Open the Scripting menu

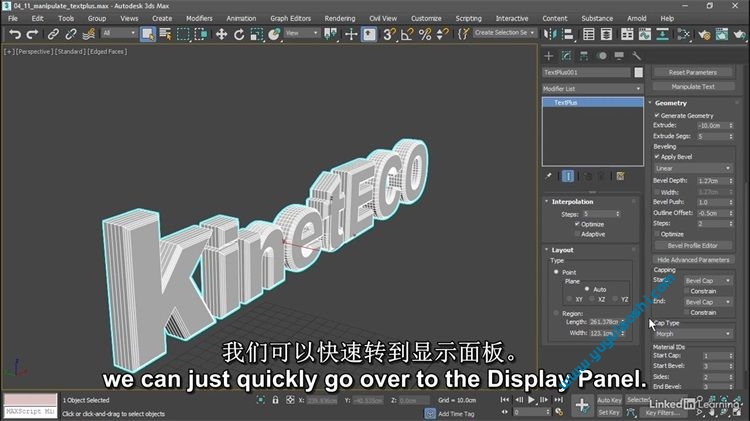[468, 18]
